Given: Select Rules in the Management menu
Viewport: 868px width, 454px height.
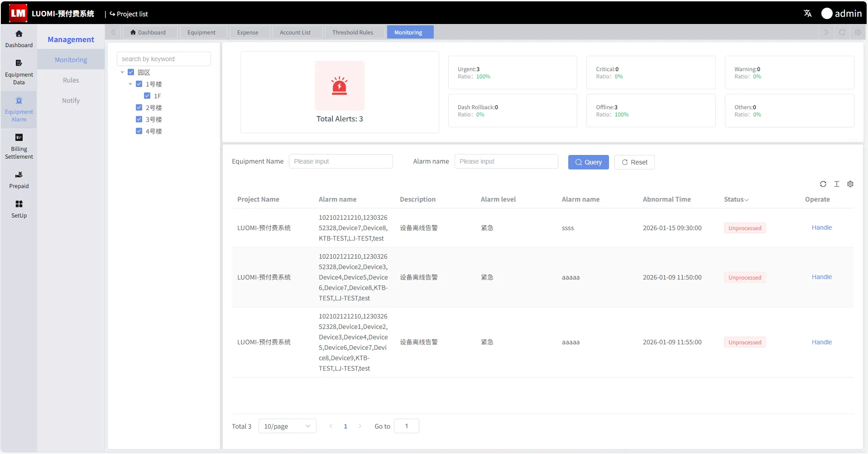Looking at the screenshot, I should [x=71, y=80].
